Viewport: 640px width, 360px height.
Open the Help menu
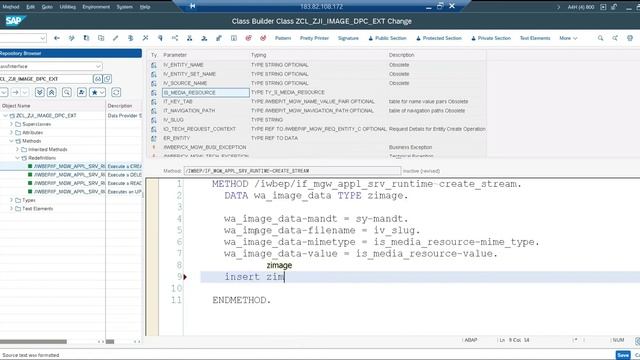pyautogui.click(x=145, y=7)
